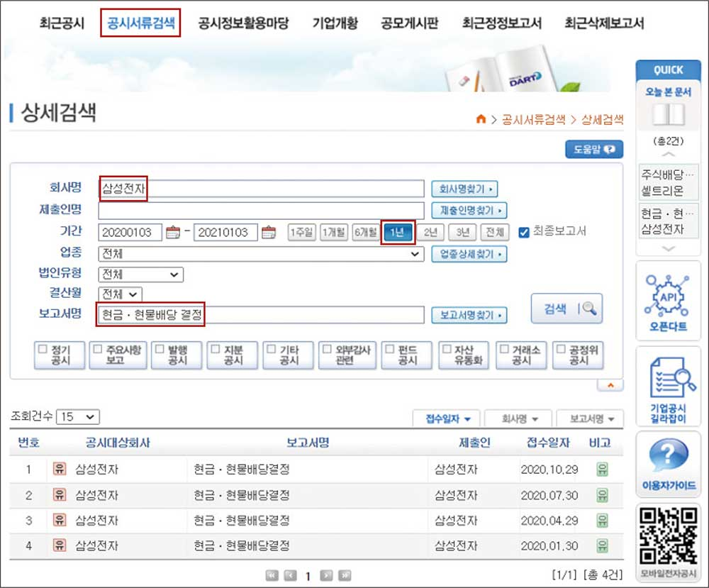
Task: Click the 검색 search button
Action: click(566, 309)
